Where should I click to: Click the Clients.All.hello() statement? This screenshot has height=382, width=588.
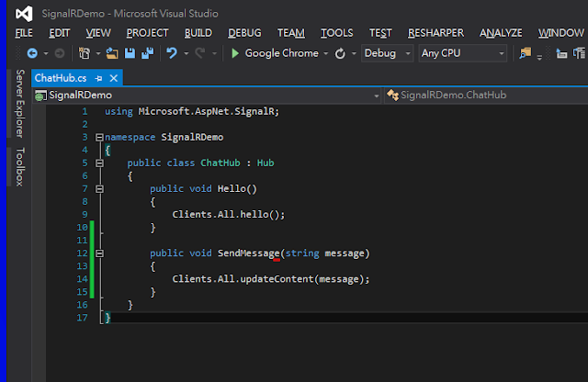point(229,215)
